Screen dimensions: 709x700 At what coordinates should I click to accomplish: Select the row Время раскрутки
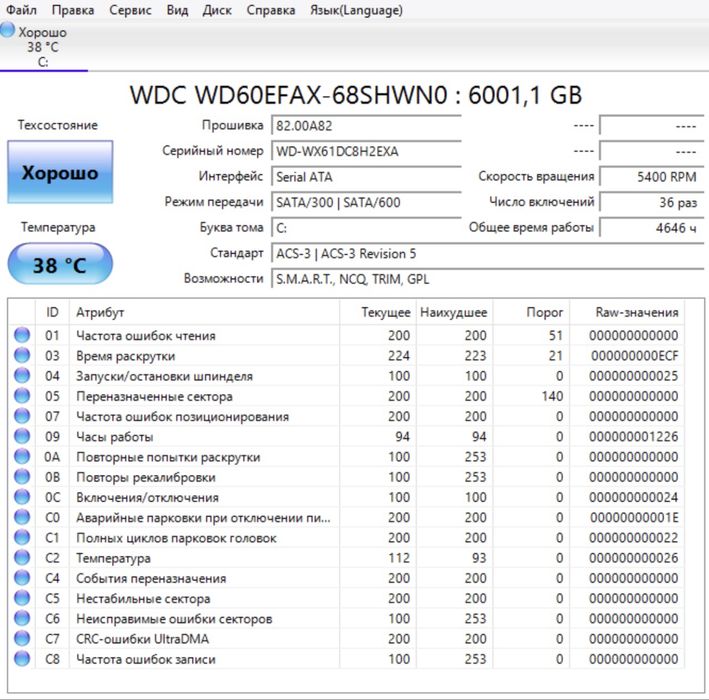[x=346, y=355]
